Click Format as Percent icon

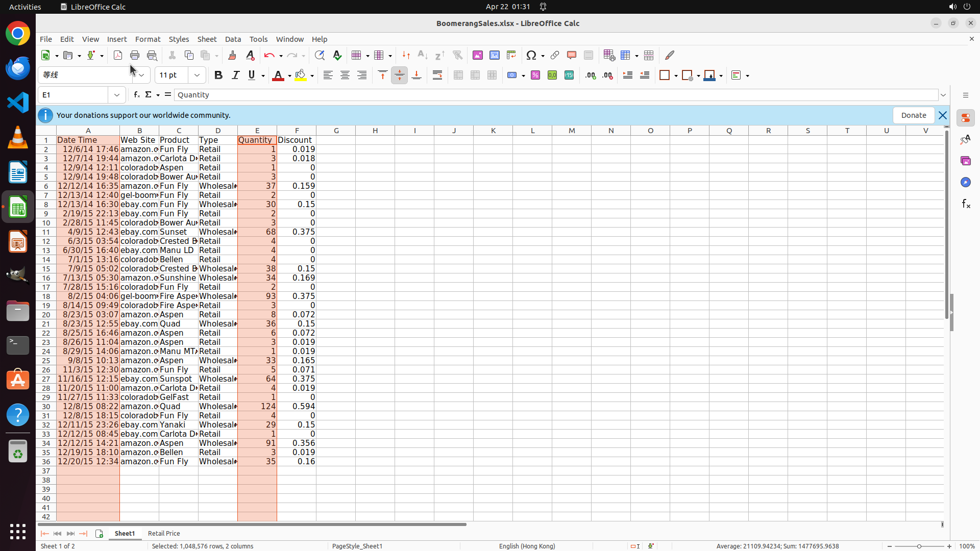(x=535, y=76)
